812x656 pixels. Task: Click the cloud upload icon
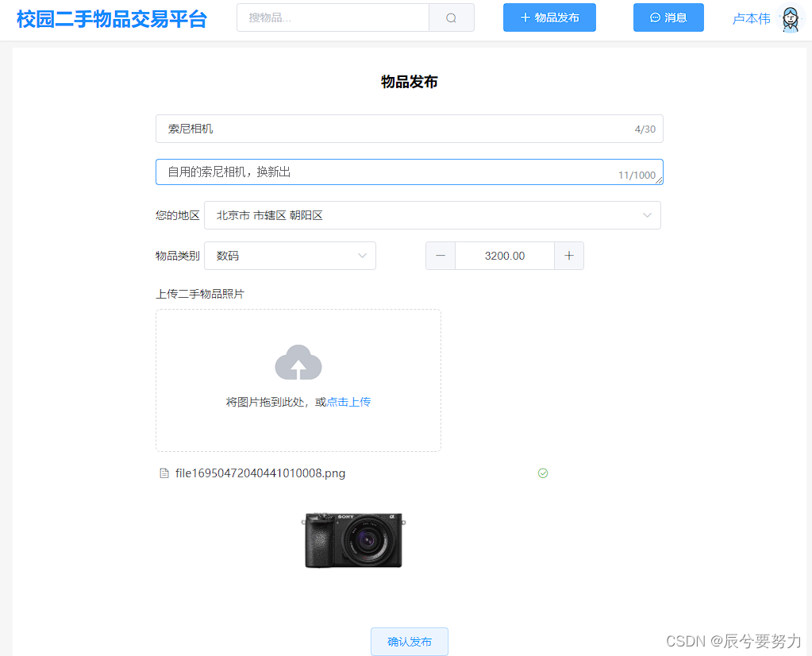[298, 362]
